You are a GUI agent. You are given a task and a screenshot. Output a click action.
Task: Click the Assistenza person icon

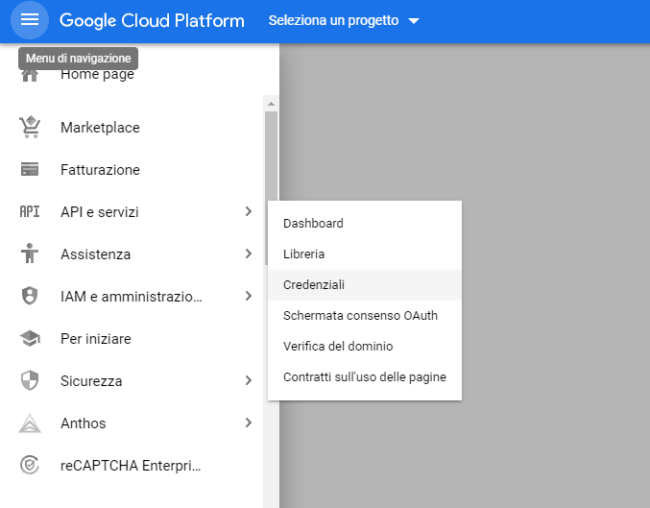[x=29, y=254]
